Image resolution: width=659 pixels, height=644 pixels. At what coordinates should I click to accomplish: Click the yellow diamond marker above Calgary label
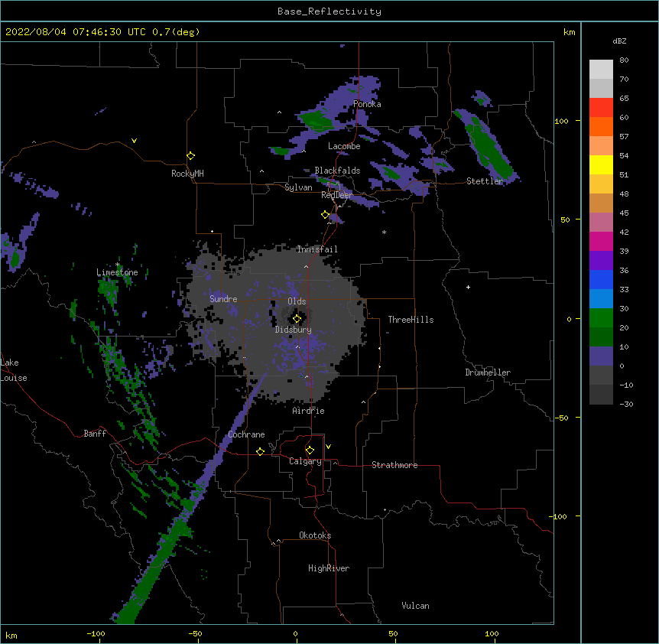(310, 450)
